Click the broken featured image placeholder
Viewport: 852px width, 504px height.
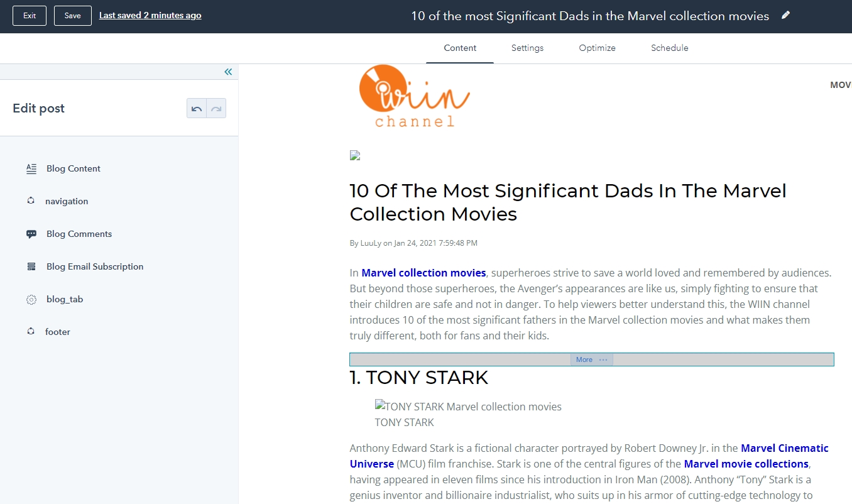point(355,155)
